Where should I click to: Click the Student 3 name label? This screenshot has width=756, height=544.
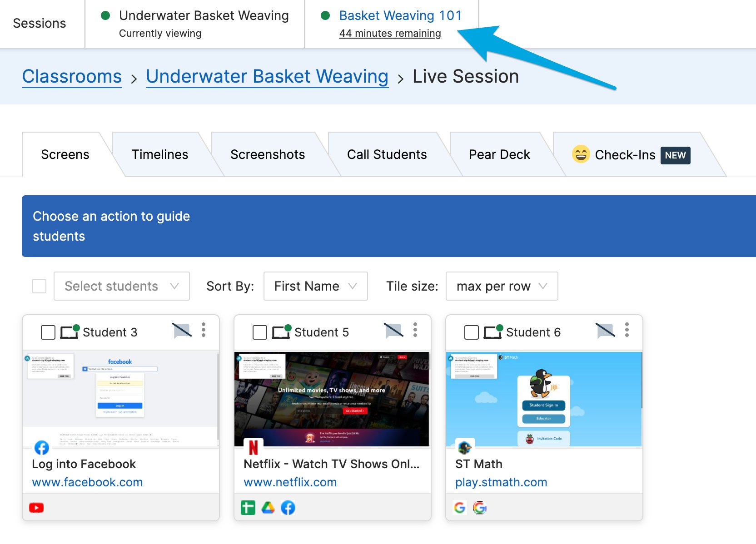(x=110, y=332)
